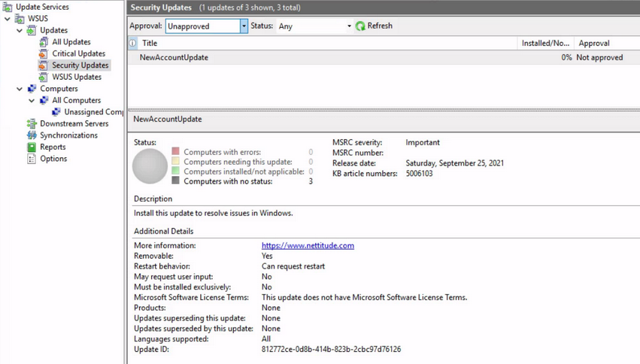Click the All Computers icon
Screen dimensions: 640x364
tap(44, 100)
